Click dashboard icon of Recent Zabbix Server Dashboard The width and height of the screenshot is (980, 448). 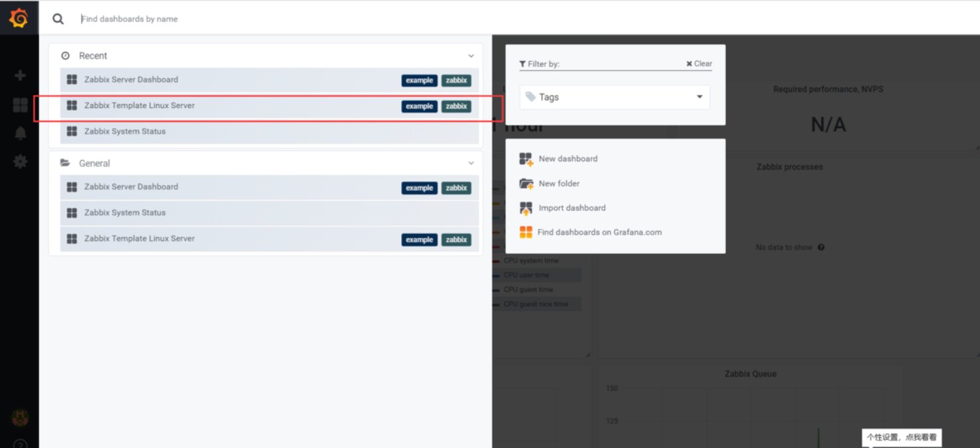pos(72,80)
